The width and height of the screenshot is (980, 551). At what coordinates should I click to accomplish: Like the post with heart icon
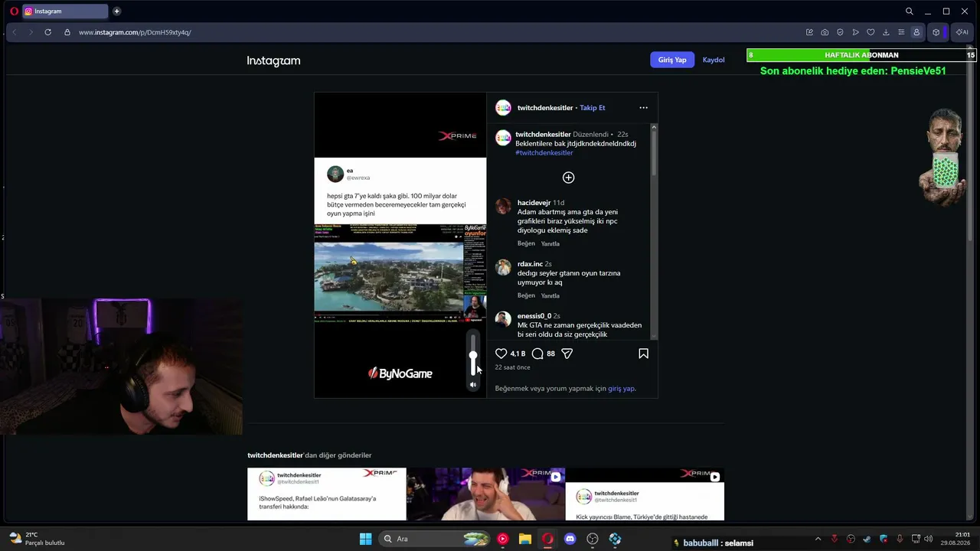coord(501,354)
